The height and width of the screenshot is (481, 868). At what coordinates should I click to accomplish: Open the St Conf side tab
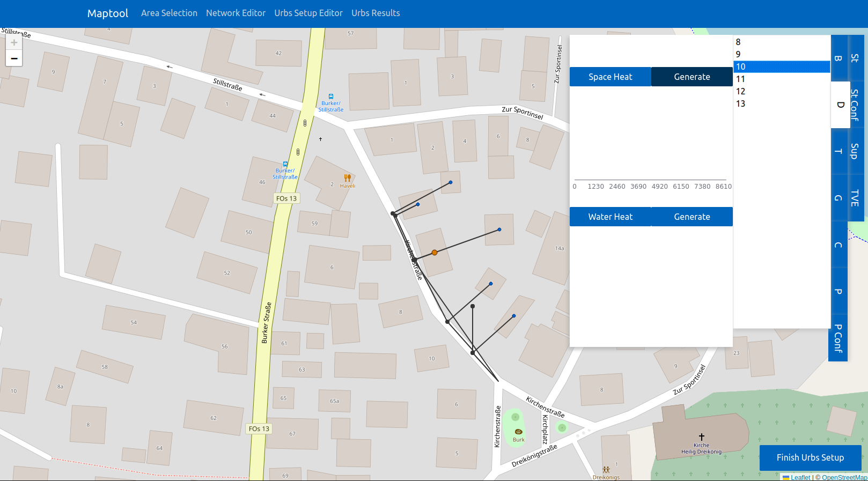click(856, 105)
